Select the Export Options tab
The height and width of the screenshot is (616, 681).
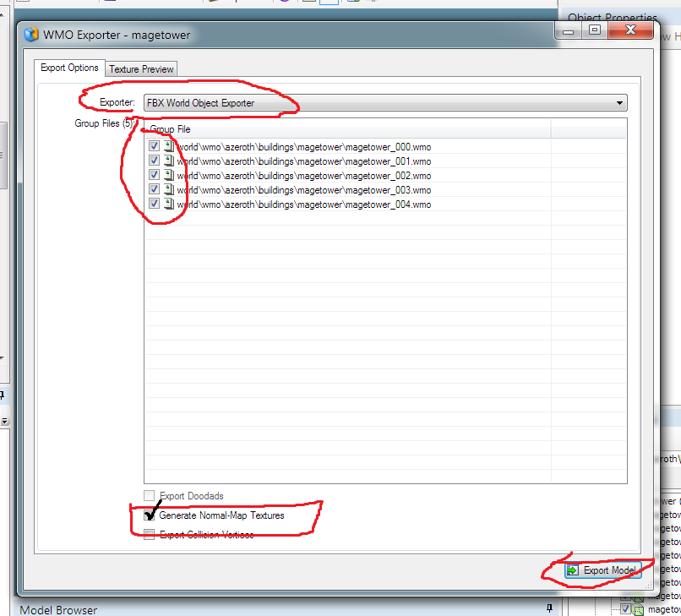pyautogui.click(x=69, y=68)
